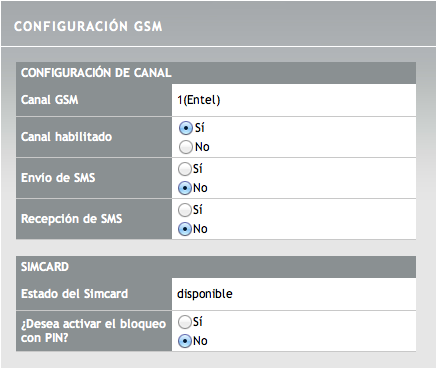The image size is (436, 368).
Task: Click the ¿Desea activar el bloqueo con PIN? label
Action: click(x=93, y=331)
